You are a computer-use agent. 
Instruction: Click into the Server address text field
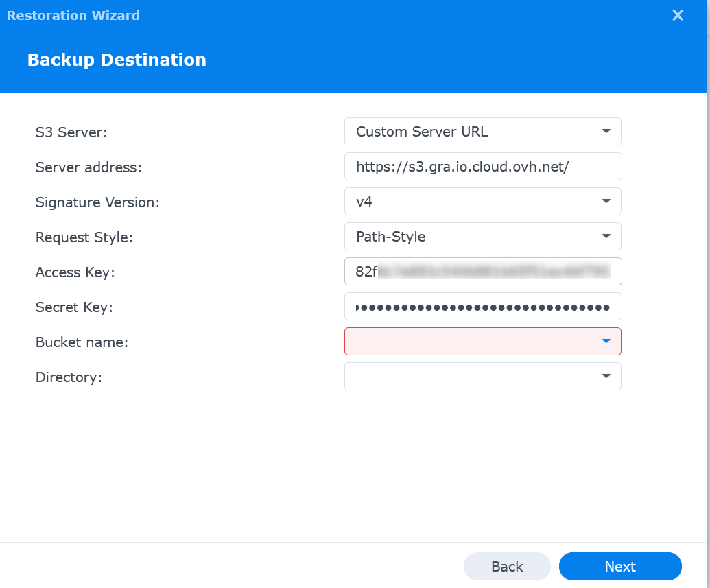click(x=482, y=167)
